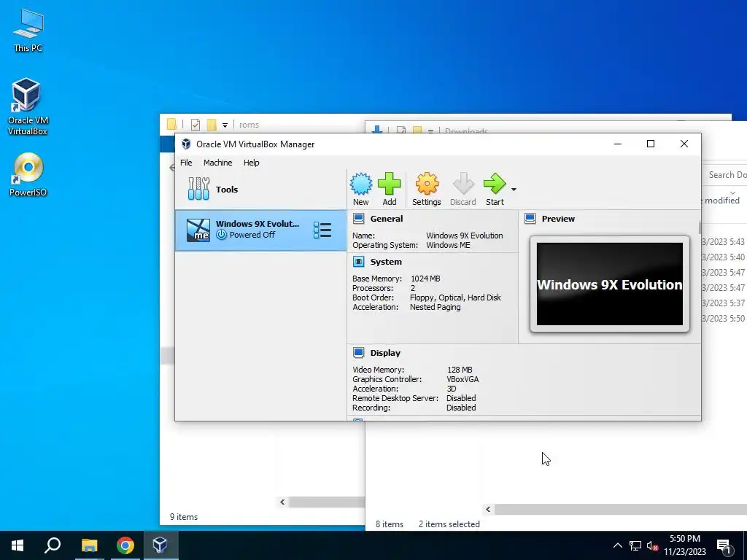The height and width of the screenshot is (560, 747).
Task: Open the Machine menu
Action: (217, 163)
